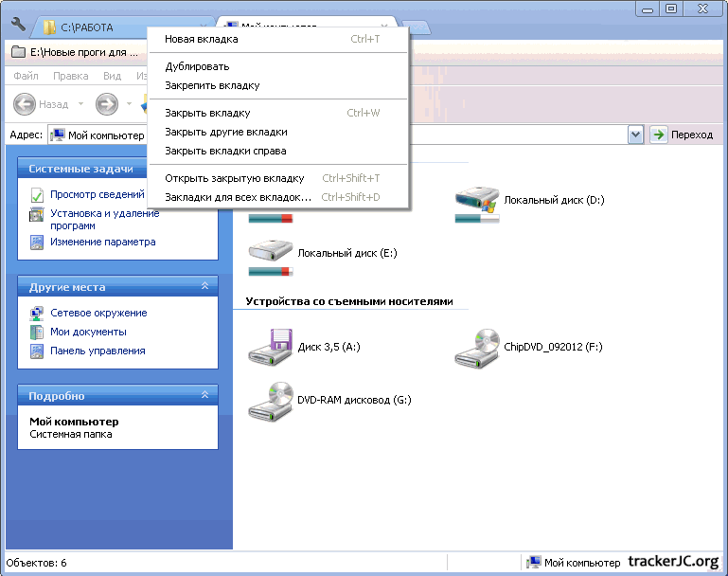The width and height of the screenshot is (728, 576).
Task: Open the E:\Новые проги bookmark
Action: 76,52
